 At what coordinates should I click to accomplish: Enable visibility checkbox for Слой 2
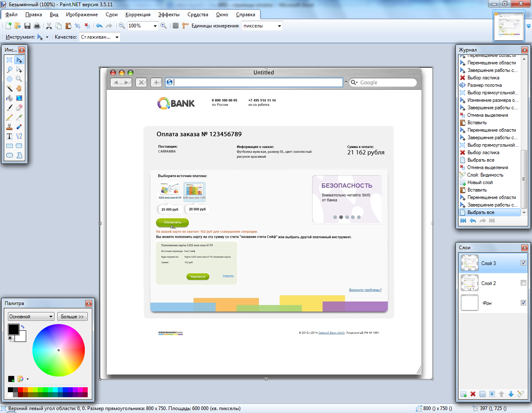(523, 283)
